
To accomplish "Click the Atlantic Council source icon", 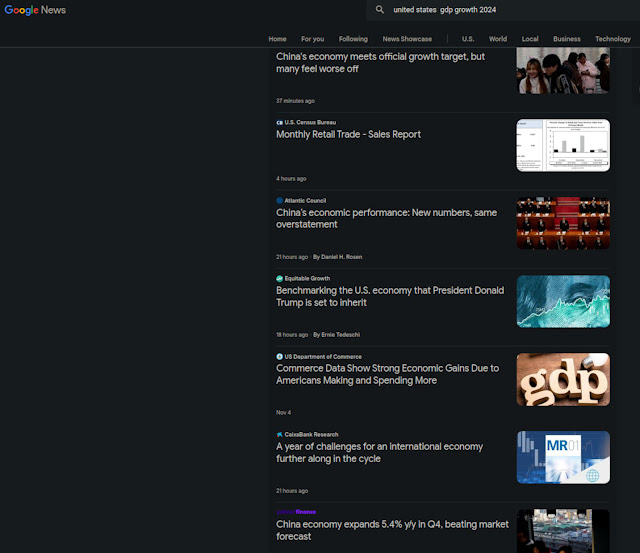I will 279,200.
